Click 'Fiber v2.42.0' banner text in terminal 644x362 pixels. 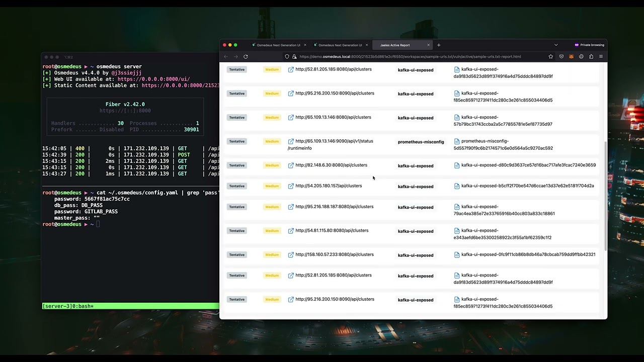point(125,104)
